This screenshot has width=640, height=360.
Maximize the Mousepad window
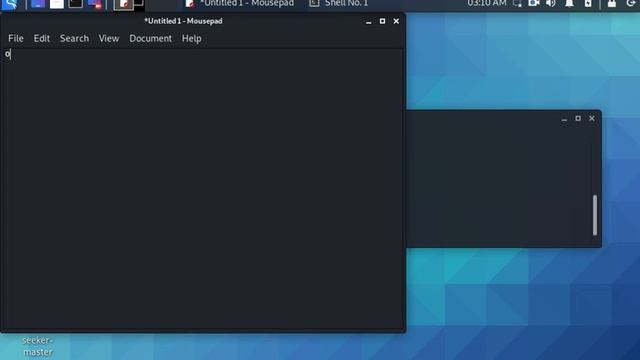point(382,21)
